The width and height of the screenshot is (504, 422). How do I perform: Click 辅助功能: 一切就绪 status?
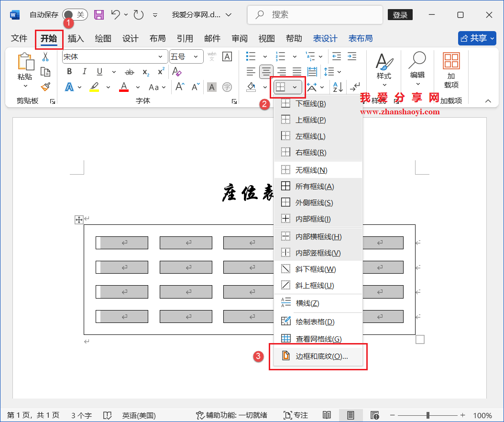point(231,415)
